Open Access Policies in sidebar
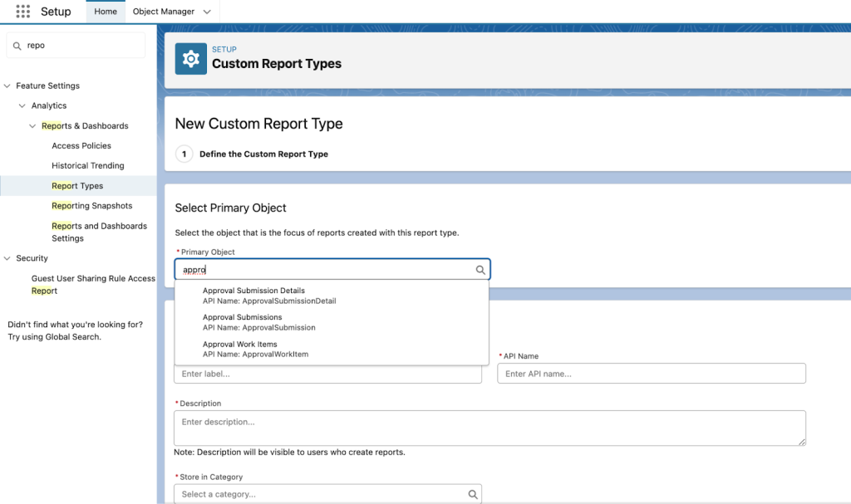 tap(81, 145)
